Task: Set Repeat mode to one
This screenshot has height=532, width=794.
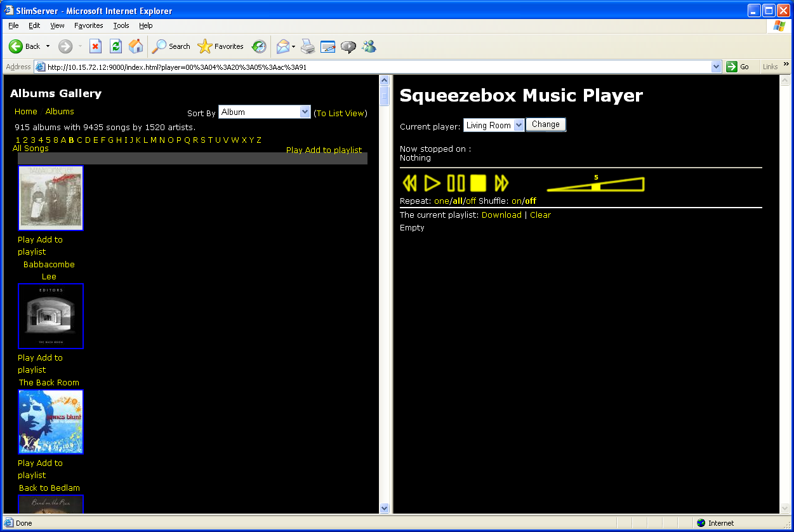Action: coord(441,201)
